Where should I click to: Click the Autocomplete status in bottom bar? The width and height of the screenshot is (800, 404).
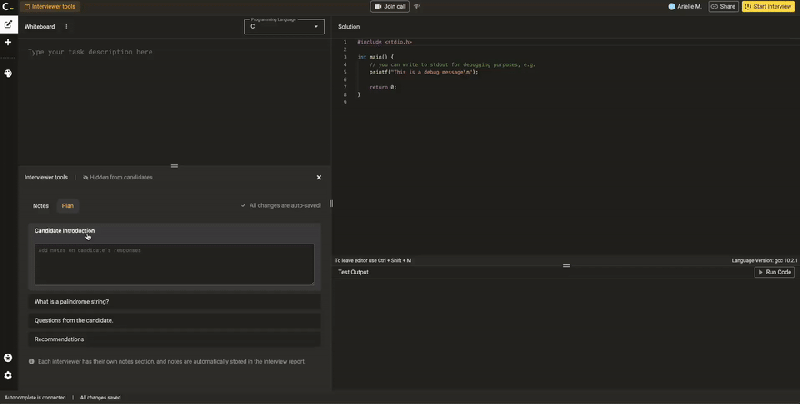tap(35, 397)
